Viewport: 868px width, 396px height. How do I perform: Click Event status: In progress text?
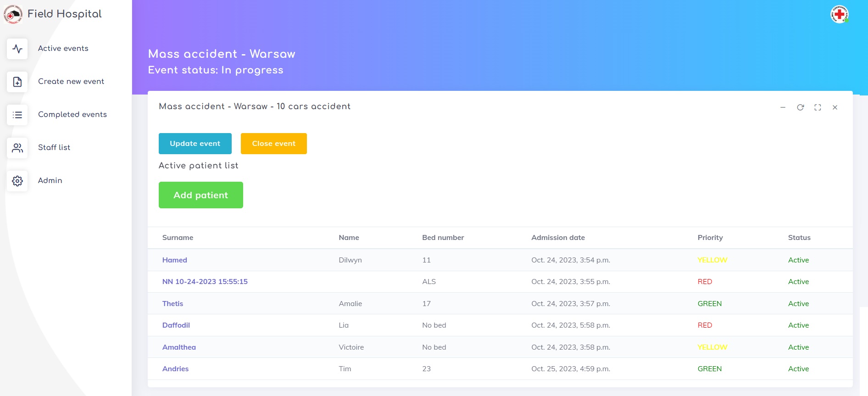(x=216, y=70)
